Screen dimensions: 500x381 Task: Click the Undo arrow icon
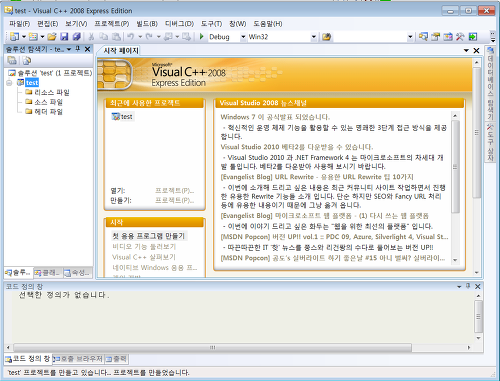131,36
